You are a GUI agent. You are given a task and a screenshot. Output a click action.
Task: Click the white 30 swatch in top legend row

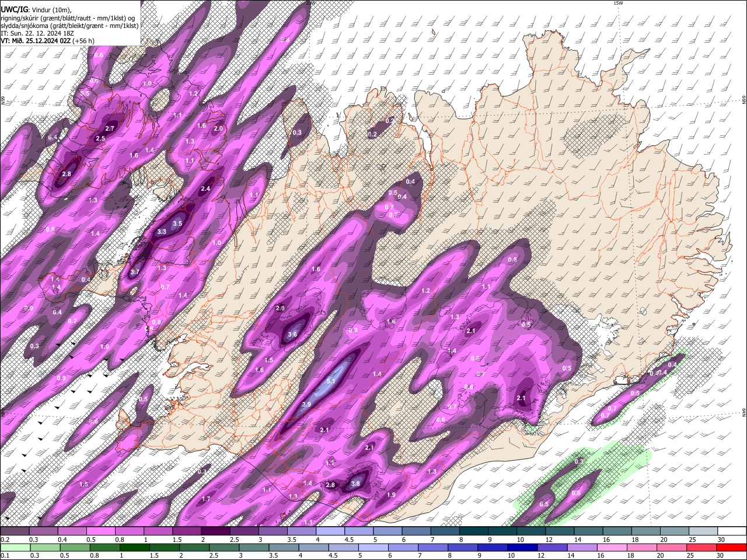pyautogui.click(x=732, y=531)
